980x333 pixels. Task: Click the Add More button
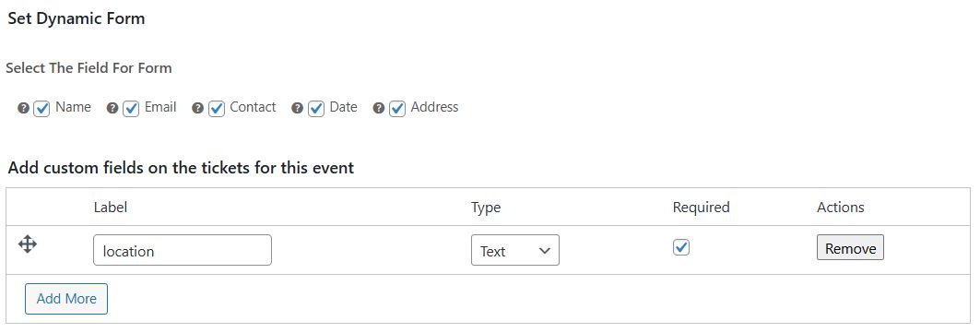66,299
